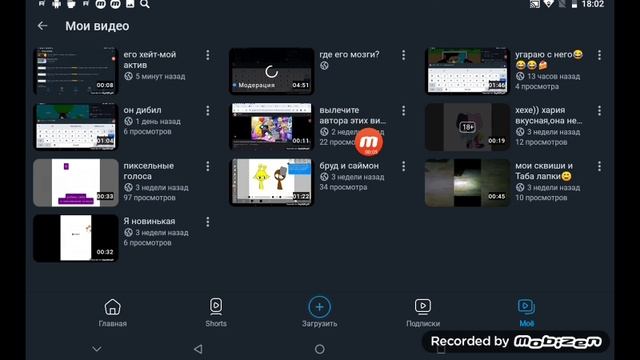
Task: Select the Моё tab
Action: coord(527,313)
